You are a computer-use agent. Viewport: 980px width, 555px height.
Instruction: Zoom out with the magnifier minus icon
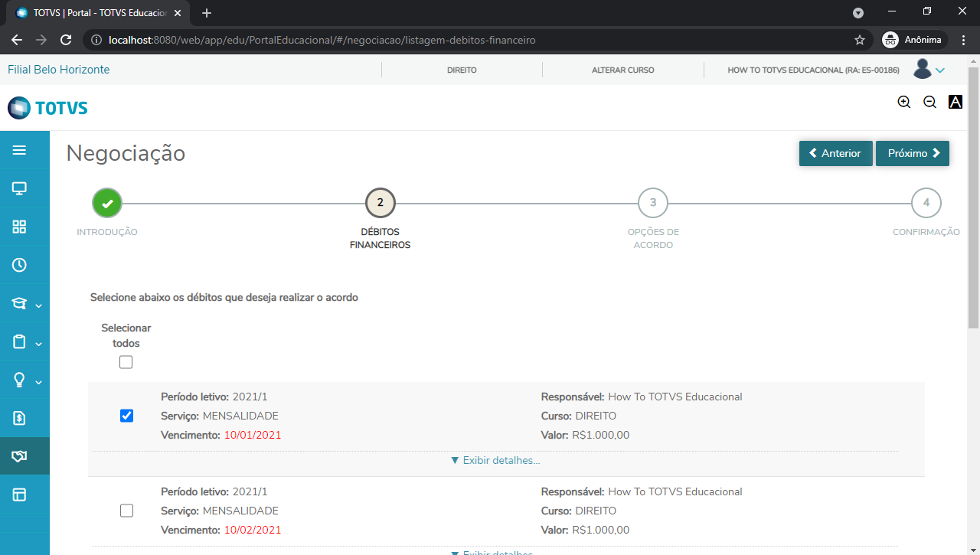[x=929, y=102]
